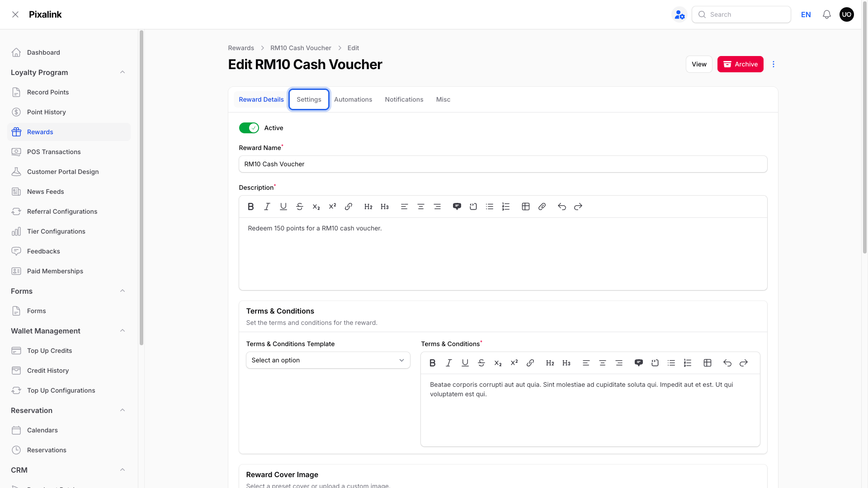Screen dimensions: 868x488
Task: Apply underline in Description editor toolbar
Action: click(283, 206)
